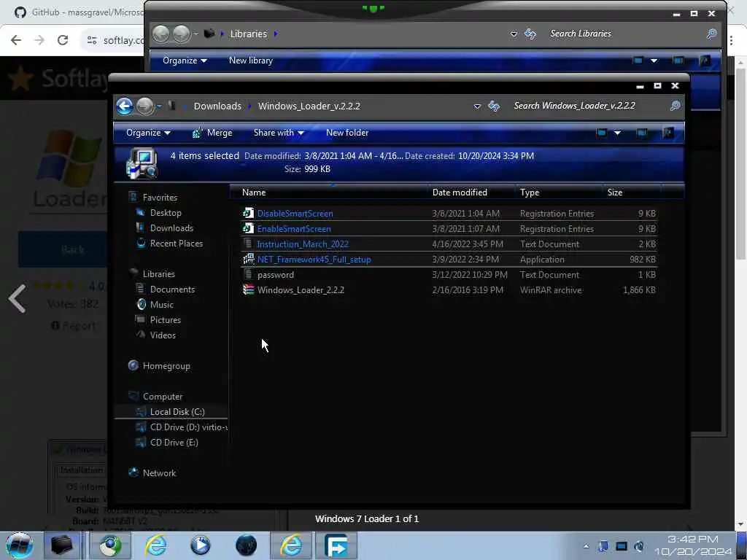This screenshot has width=747, height=560.
Task: Click the NET_Framework45_Full_setup application icon
Action: 248,260
